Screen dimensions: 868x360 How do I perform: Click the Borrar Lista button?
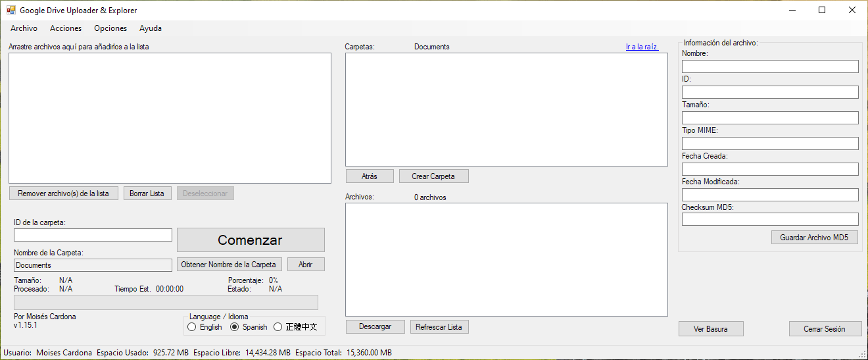[147, 193]
